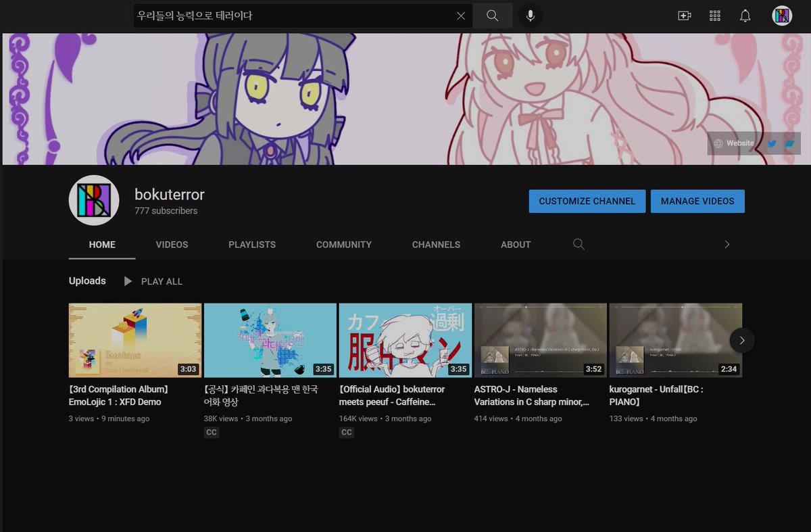Click the bokuterror channel avatar

click(x=94, y=200)
